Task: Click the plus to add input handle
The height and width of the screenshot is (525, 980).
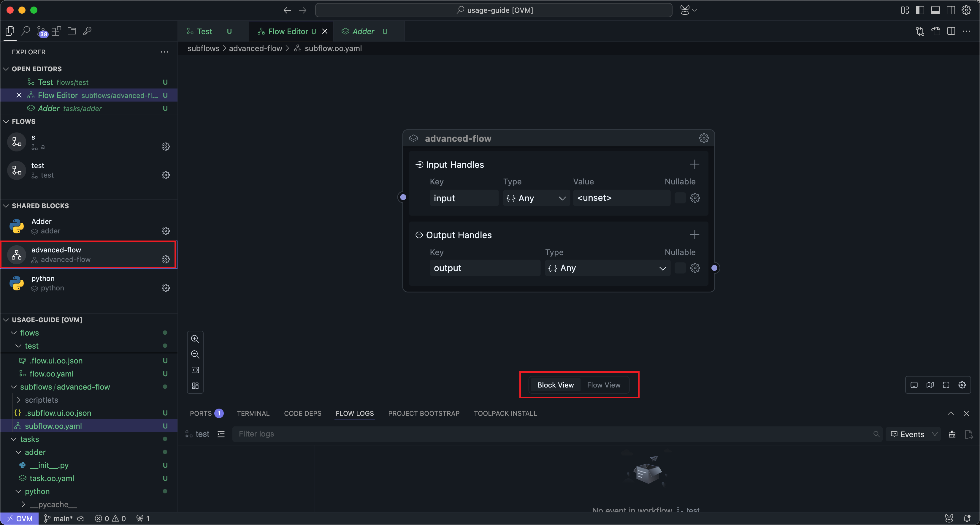Action: [x=694, y=165]
